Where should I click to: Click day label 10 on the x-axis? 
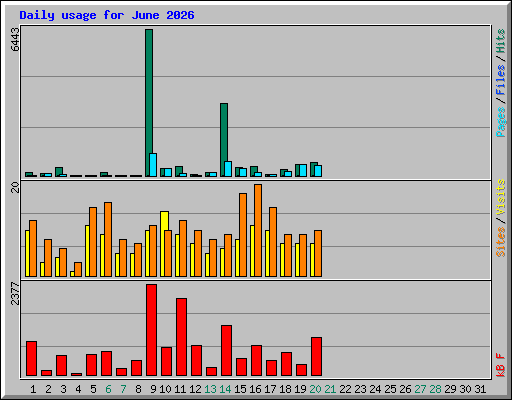(x=165, y=389)
